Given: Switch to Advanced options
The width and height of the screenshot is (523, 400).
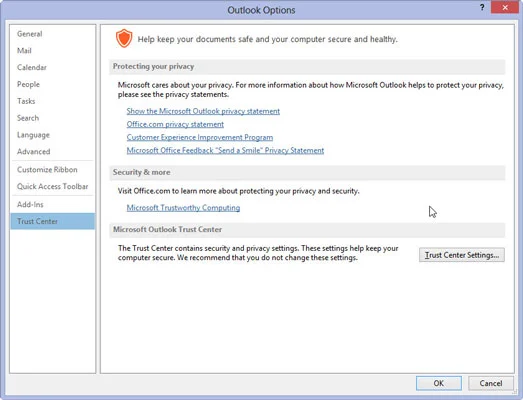Looking at the screenshot, I should pos(34,151).
